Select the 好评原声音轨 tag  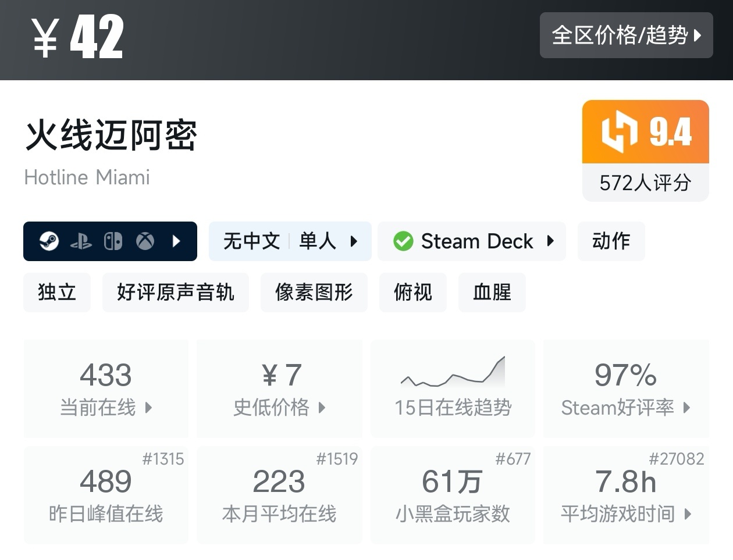pyautogui.click(x=176, y=292)
